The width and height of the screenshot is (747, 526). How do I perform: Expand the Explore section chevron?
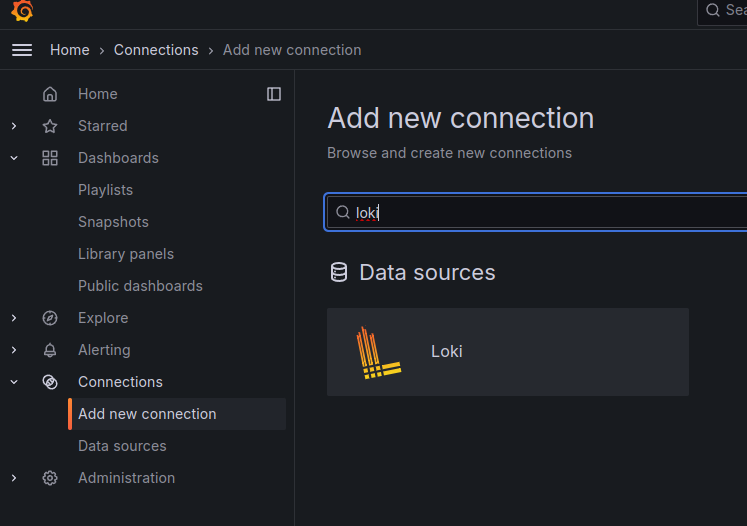[14, 318]
